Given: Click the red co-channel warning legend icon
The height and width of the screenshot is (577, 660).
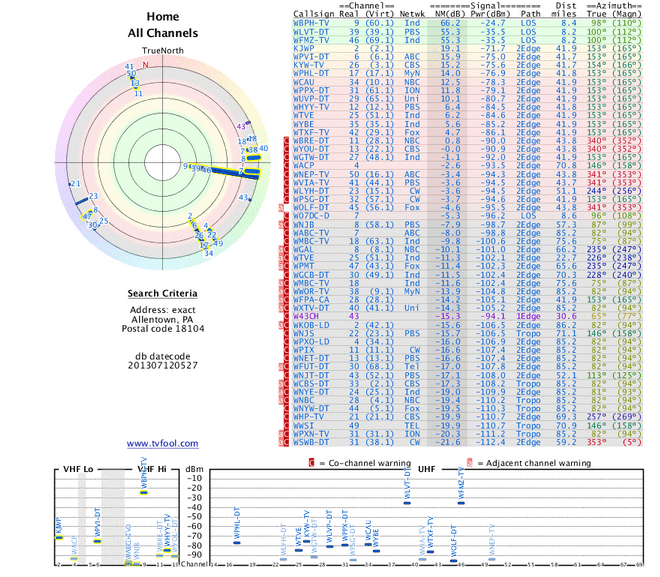Looking at the screenshot, I should pyautogui.click(x=311, y=463).
